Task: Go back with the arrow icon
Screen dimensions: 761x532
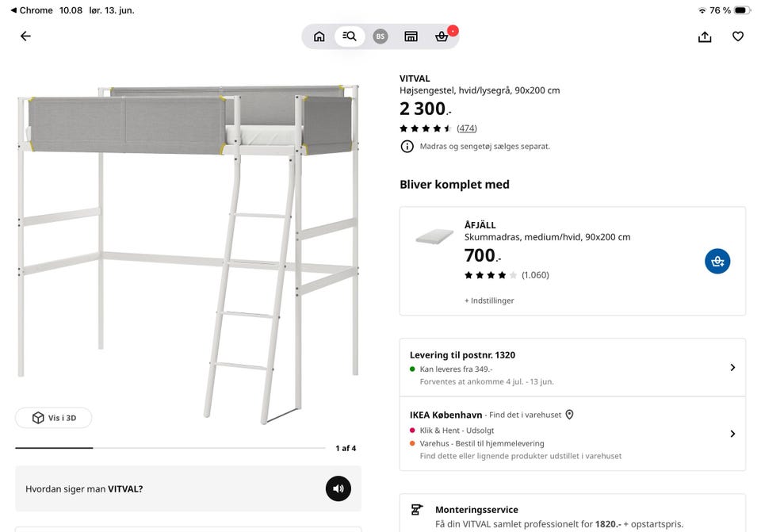Action: pyautogui.click(x=25, y=36)
